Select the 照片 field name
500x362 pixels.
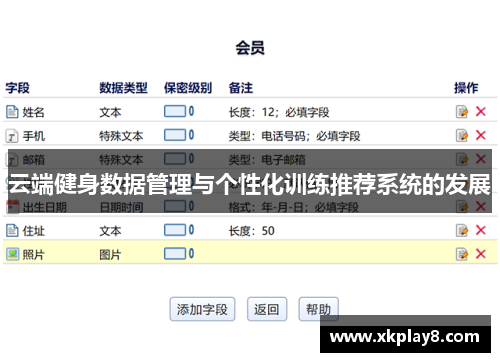click(x=33, y=255)
